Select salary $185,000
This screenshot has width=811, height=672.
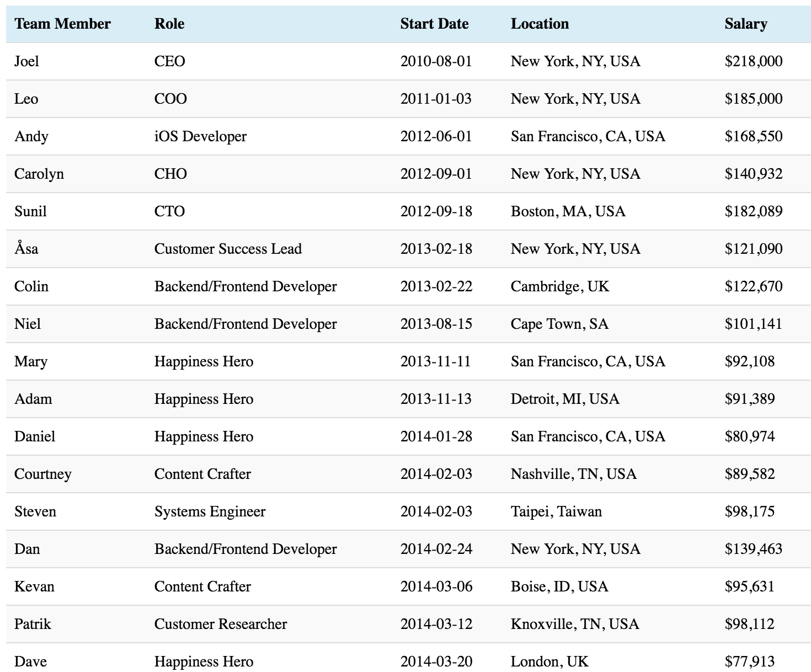(754, 99)
